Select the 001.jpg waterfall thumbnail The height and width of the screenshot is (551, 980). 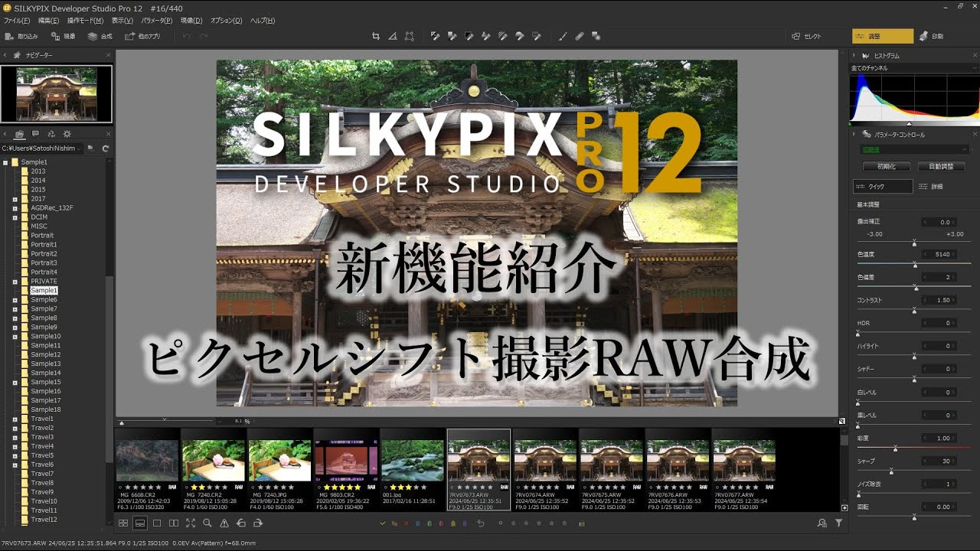tap(412, 470)
